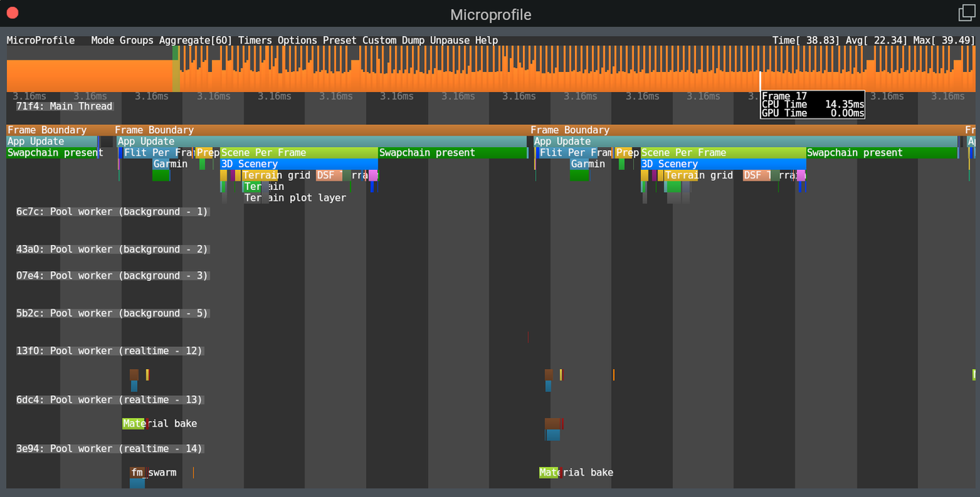Open the Help menu

point(486,41)
